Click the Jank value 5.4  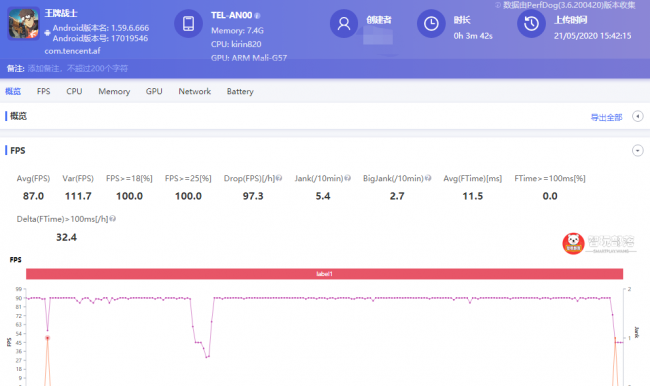coord(323,196)
